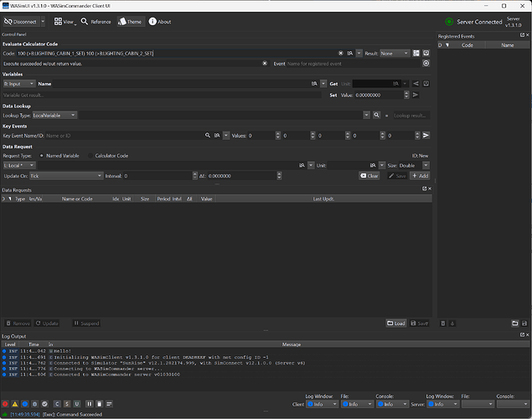
Task: Click the copy-to-data-request icon beside the Result dropdown
Action: pyautogui.click(x=416, y=54)
